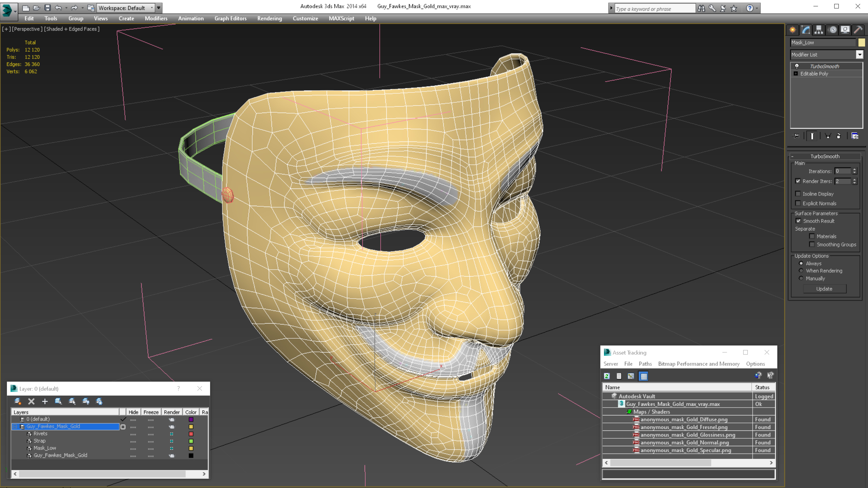Click the Pin Stack icon below the modifier stack

click(796, 136)
